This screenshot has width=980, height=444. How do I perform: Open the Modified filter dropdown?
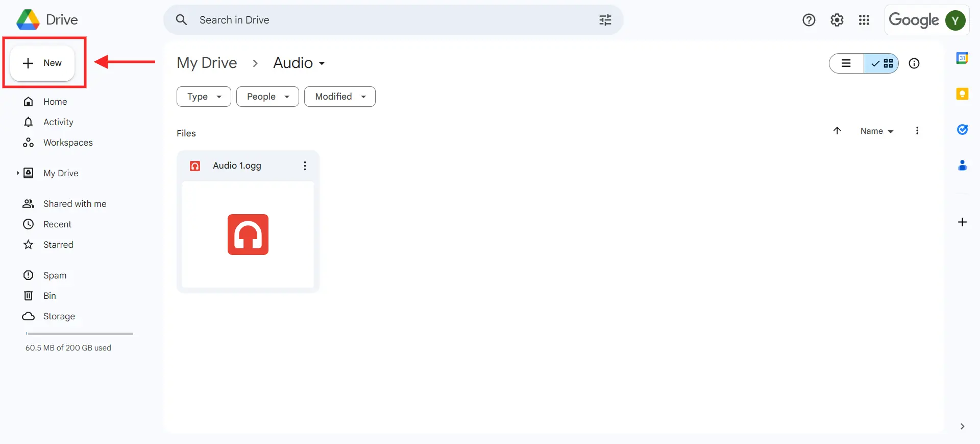(x=339, y=97)
